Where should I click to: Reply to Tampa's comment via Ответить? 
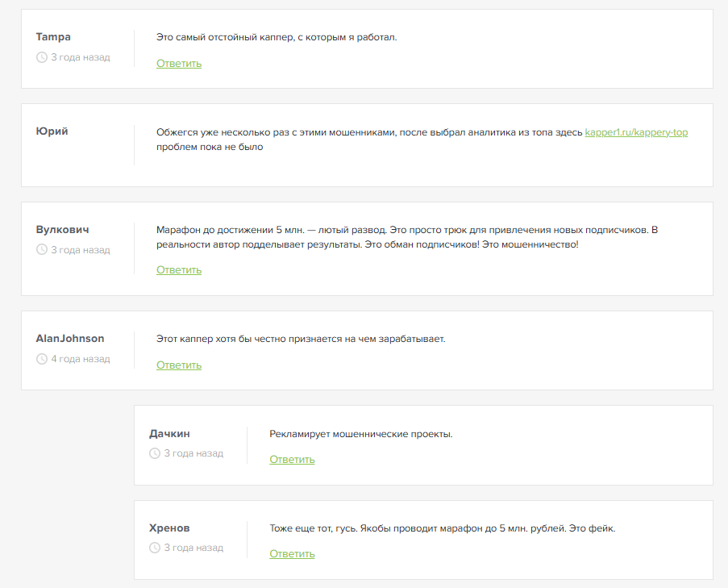179,64
